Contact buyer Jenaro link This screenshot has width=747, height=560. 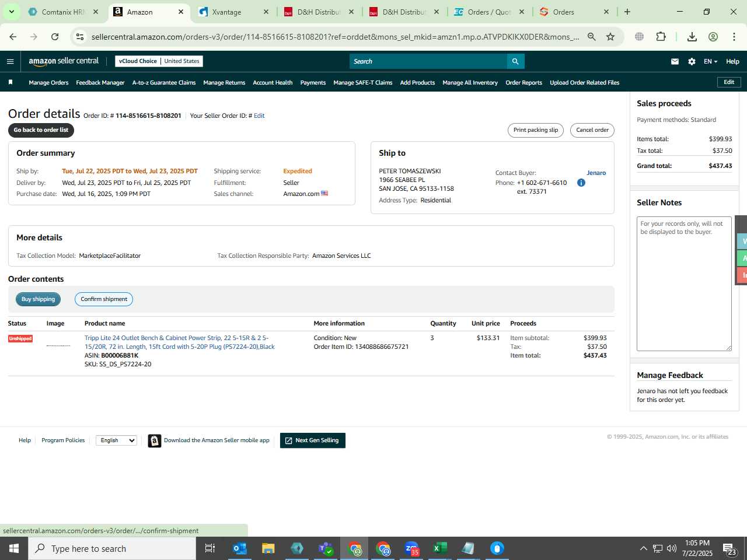pos(596,173)
